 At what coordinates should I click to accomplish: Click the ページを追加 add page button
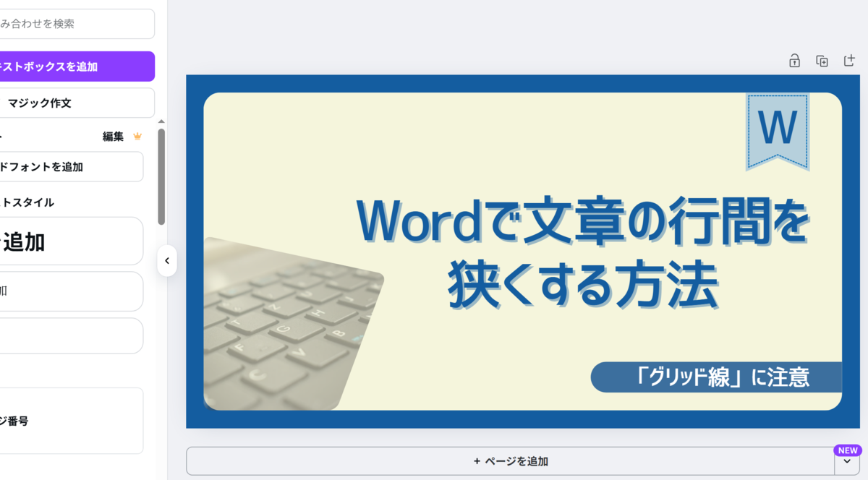point(510,461)
